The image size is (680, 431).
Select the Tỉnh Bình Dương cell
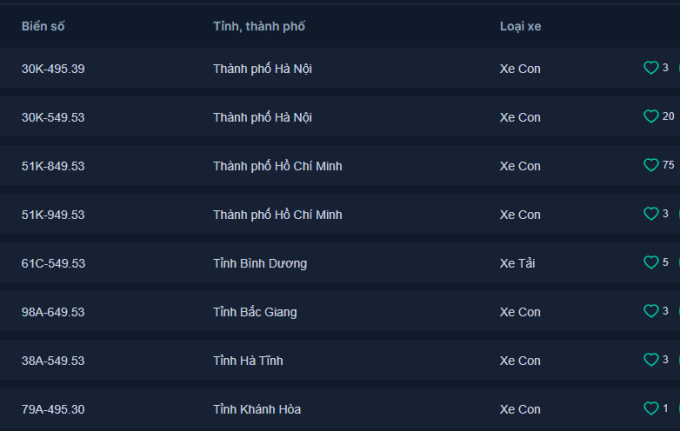(260, 264)
